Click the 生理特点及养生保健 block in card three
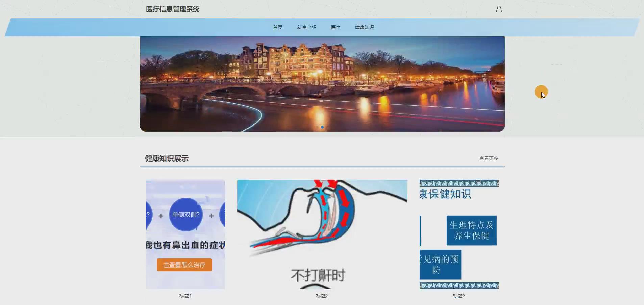 [x=472, y=230]
